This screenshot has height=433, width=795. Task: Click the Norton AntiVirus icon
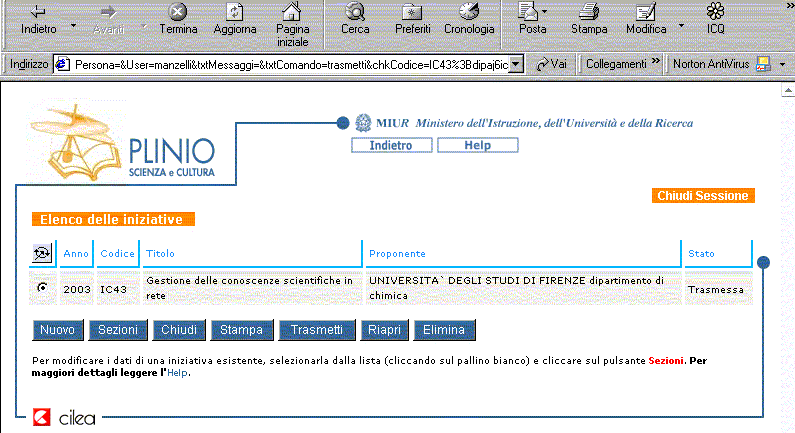763,64
